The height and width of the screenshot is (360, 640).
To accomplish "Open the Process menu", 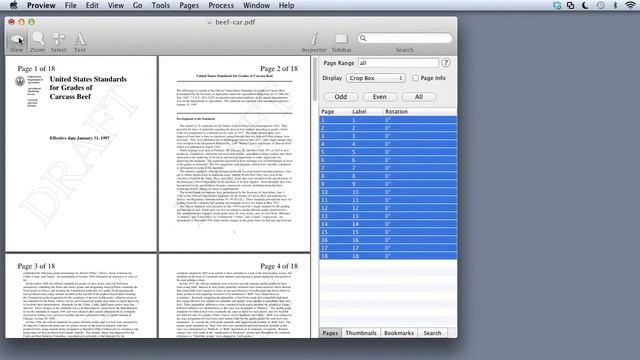I will coord(221,5).
